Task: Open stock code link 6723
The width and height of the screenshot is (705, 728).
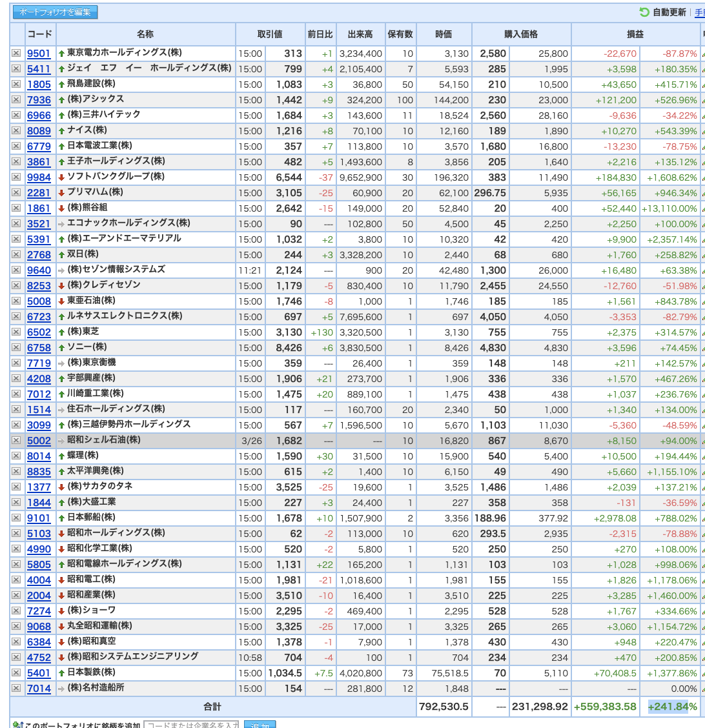Action: coord(39,317)
